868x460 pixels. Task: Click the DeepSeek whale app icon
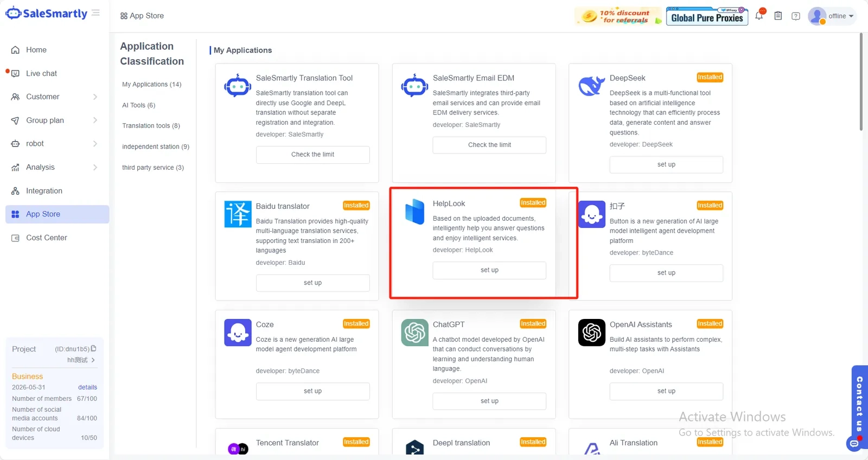(x=591, y=86)
